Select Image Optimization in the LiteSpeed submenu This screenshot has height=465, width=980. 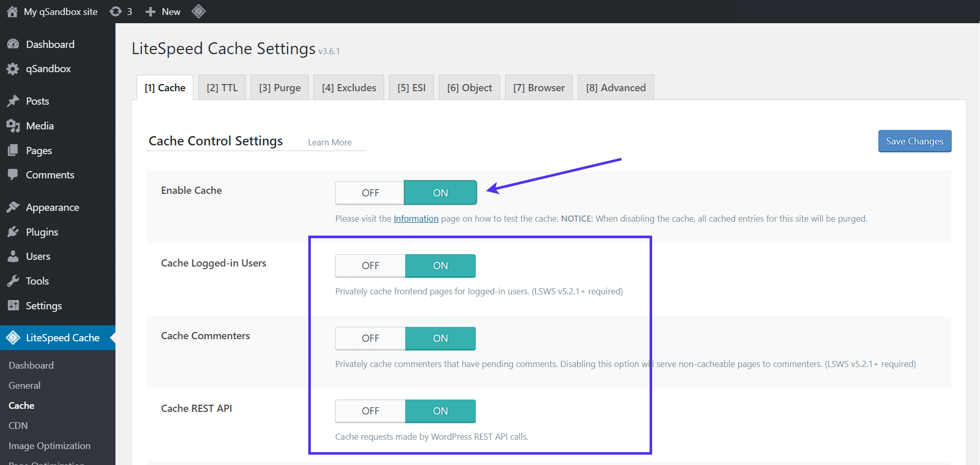[49, 445]
